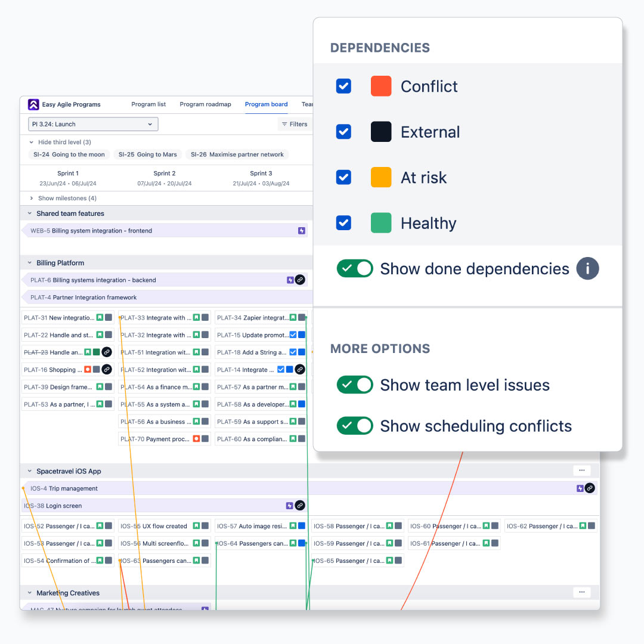The width and height of the screenshot is (644, 644).
Task: Open the PLAT-22 Handle and st... card
Action: (x=68, y=335)
